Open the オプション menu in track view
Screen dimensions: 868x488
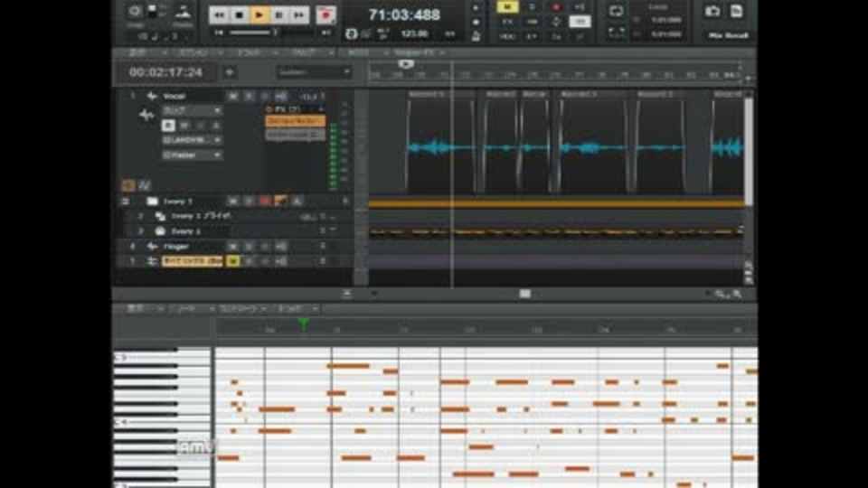[193, 52]
